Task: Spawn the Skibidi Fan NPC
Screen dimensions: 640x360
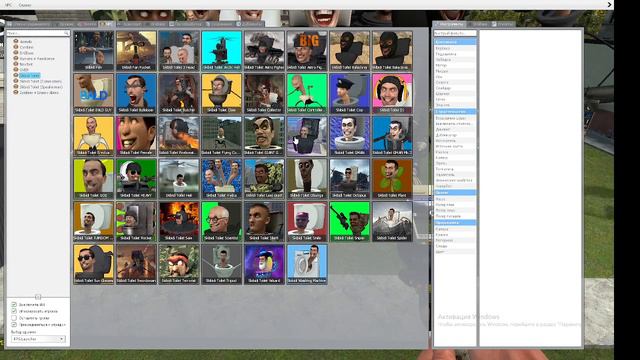Action: (x=94, y=51)
